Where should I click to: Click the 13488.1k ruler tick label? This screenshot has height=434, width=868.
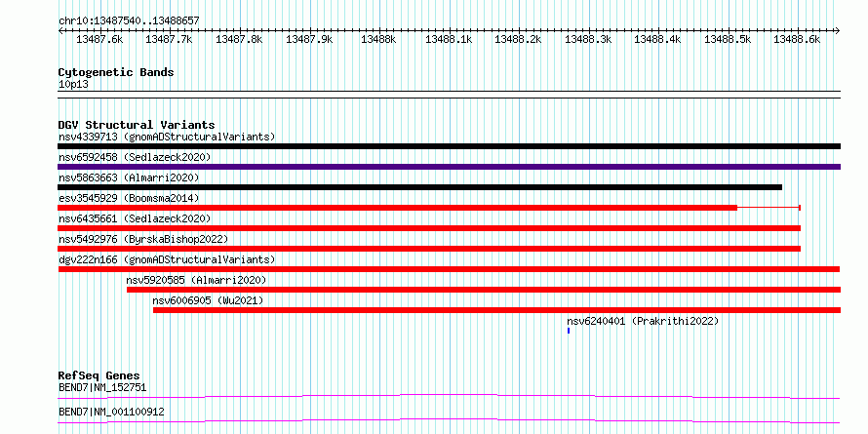[x=449, y=39]
